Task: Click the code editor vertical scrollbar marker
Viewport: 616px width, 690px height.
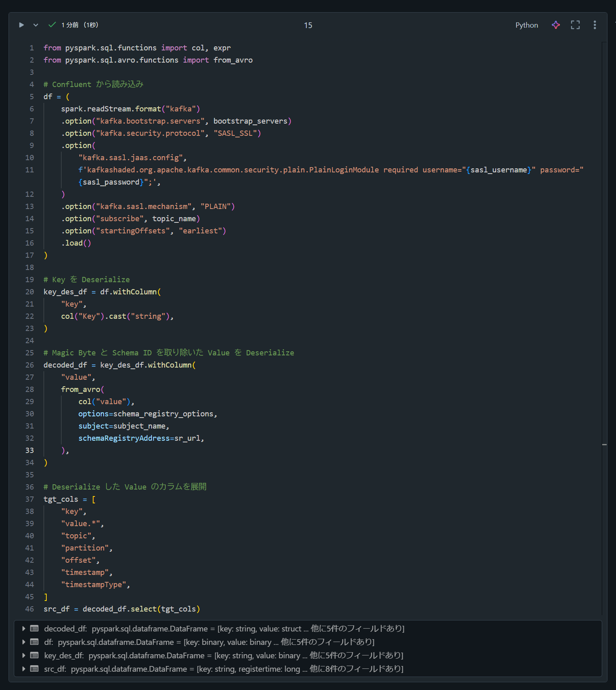Action: [605, 445]
